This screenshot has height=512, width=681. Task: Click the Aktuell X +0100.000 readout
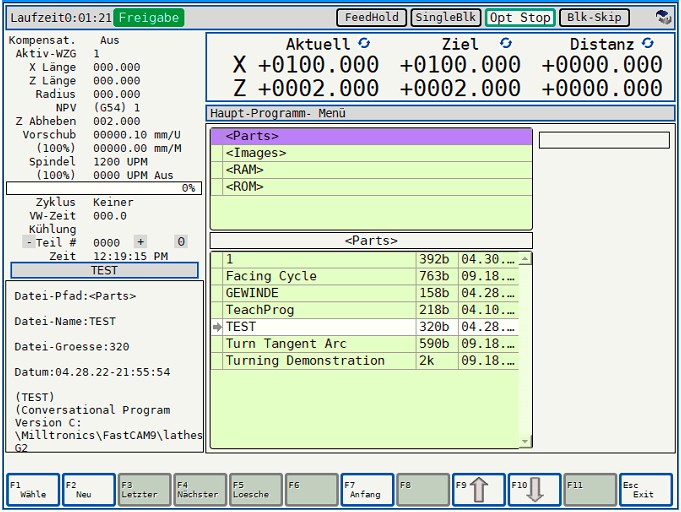(318, 65)
